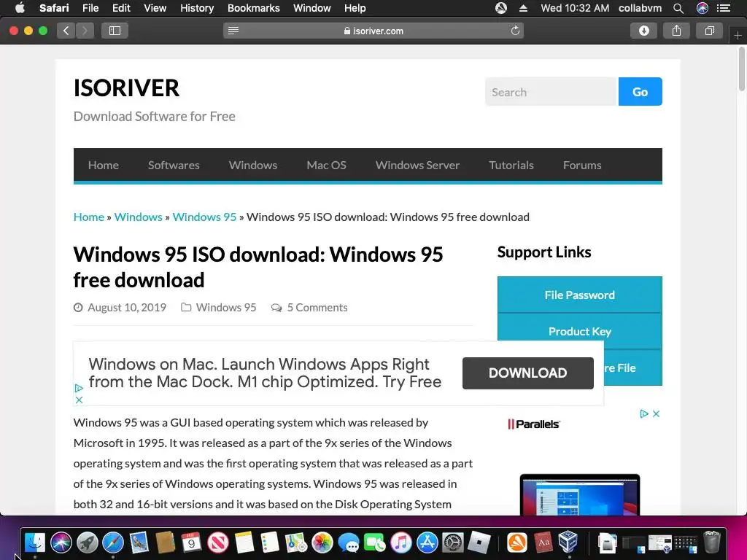This screenshot has width=747, height=560.
Task: Open the Window menu
Action: click(x=311, y=8)
